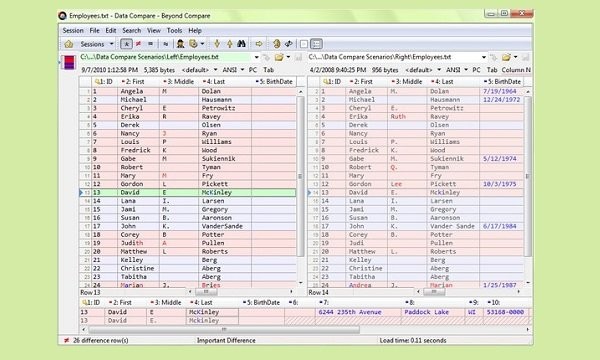
Task: Click '6244 235th Avenue' in the detail row
Action: point(350,312)
